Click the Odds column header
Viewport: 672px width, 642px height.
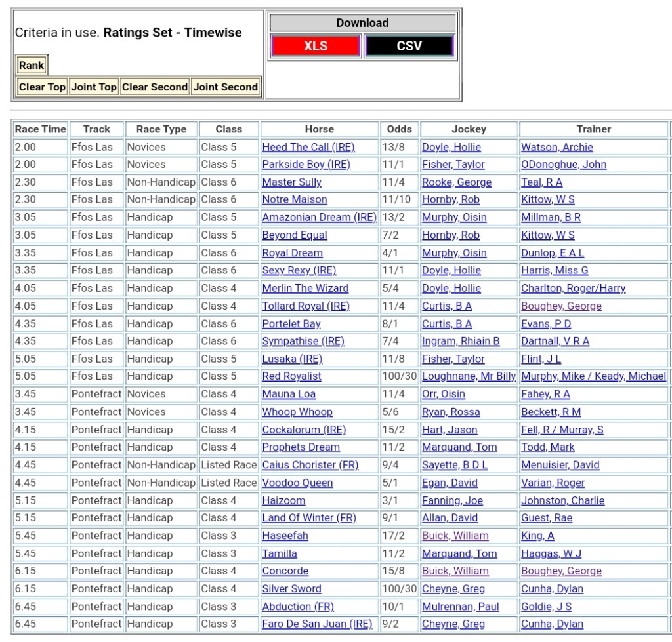(399, 129)
